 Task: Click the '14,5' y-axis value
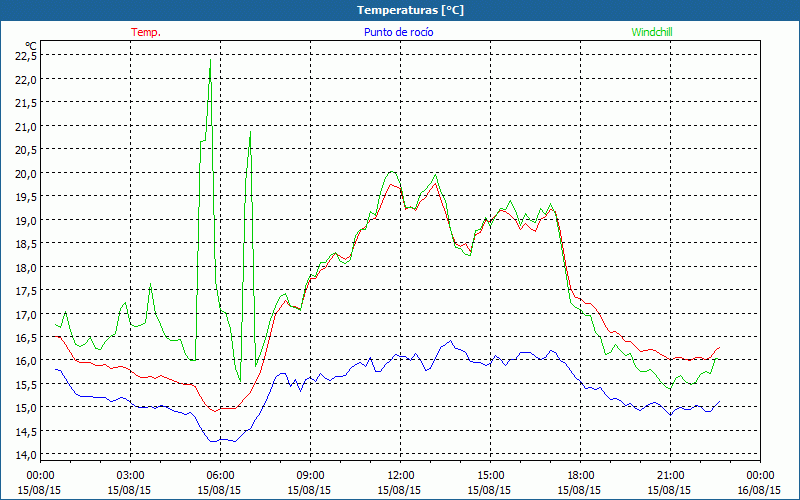[26, 431]
